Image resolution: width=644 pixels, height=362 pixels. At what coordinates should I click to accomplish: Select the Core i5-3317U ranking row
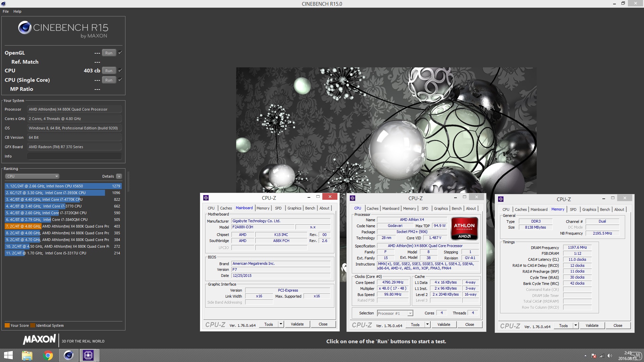pyautogui.click(x=63, y=253)
